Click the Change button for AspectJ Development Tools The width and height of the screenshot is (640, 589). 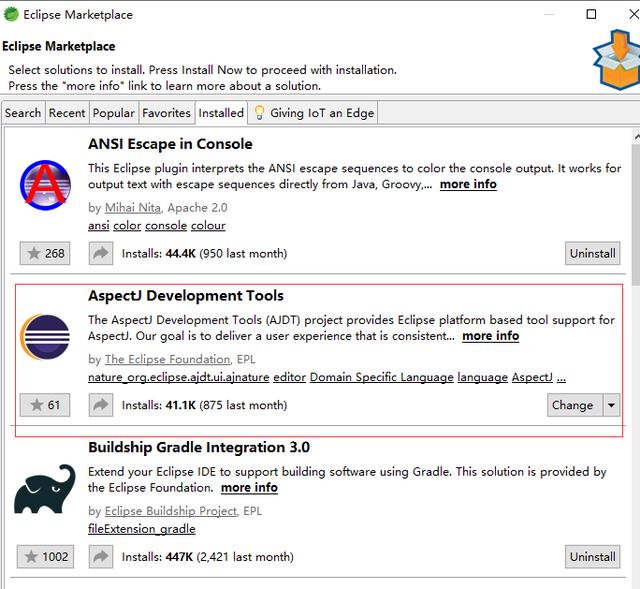pos(575,405)
